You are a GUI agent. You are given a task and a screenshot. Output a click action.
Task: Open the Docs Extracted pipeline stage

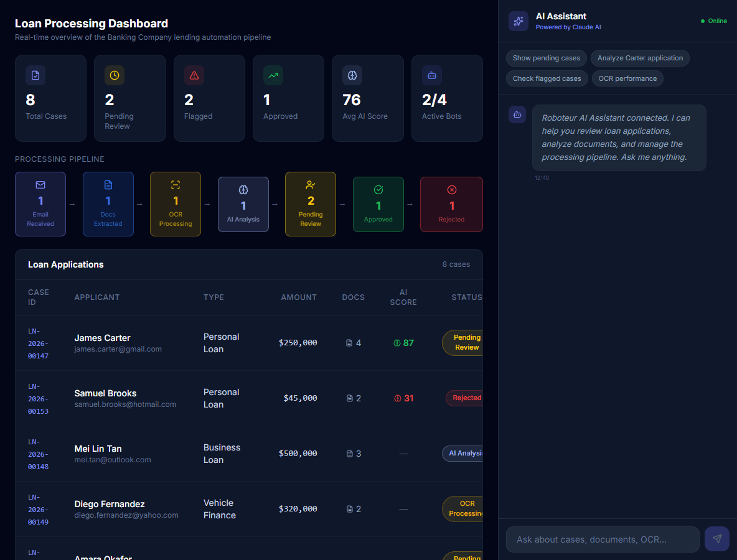[108, 204]
